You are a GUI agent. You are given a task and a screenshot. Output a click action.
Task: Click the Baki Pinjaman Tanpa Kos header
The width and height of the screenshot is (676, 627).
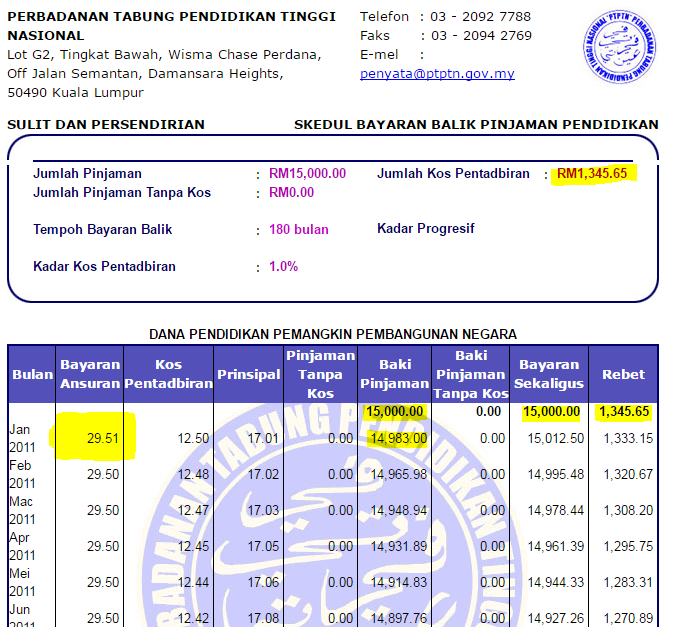471,374
